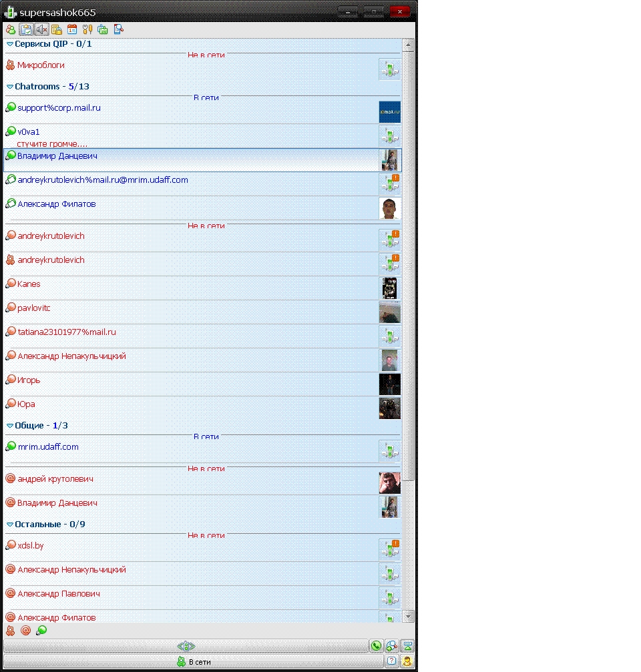641x672 pixels.
Task: Toggle the show offline contacts icon in toolbar
Action: 11,29
